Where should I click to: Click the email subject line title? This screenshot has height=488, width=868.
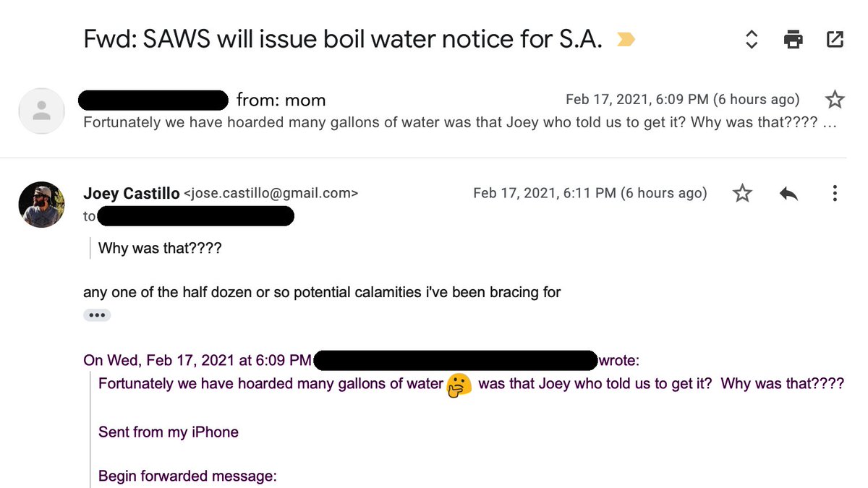(x=344, y=40)
